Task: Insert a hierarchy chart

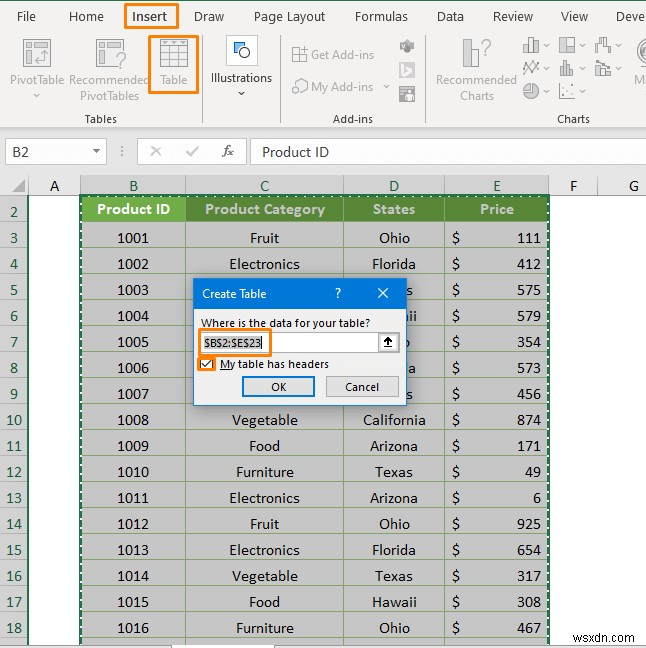Action: click(x=567, y=45)
